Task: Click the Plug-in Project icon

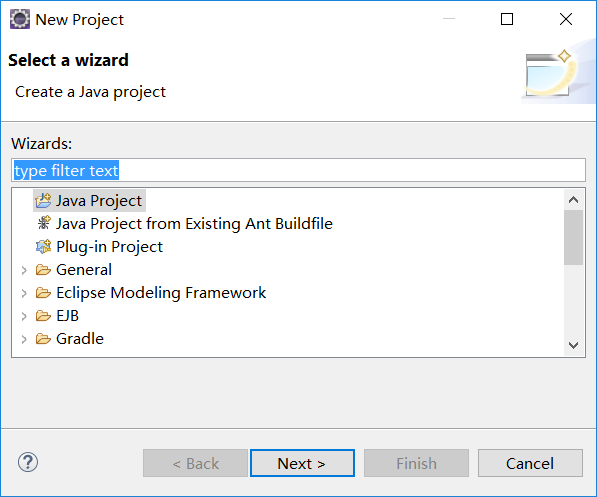Action: [43, 247]
